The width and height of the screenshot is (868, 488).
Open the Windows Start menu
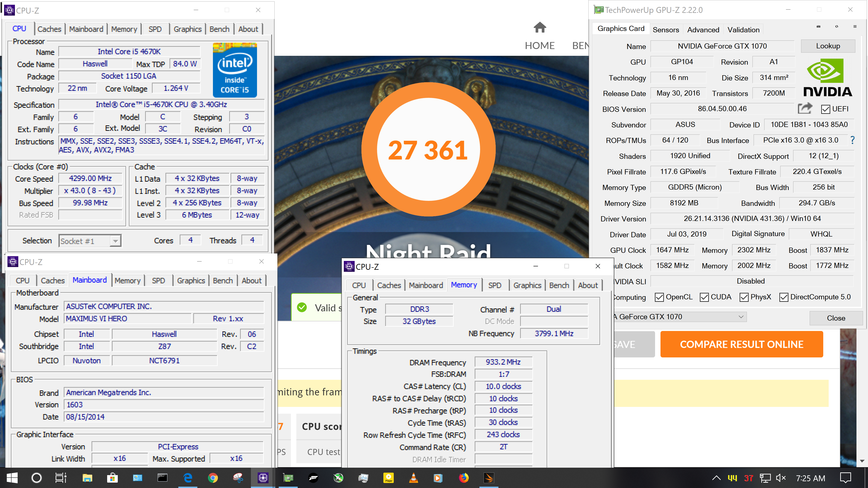[12, 478]
